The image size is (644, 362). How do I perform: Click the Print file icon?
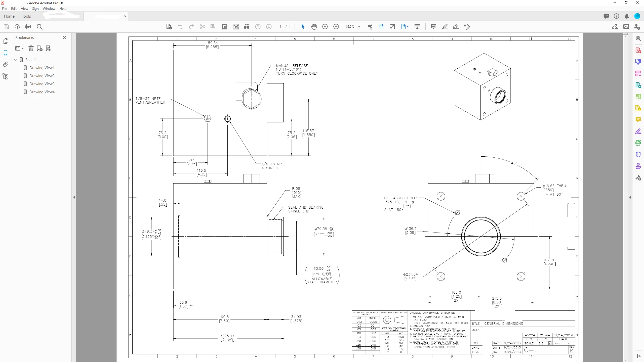(28, 27)
